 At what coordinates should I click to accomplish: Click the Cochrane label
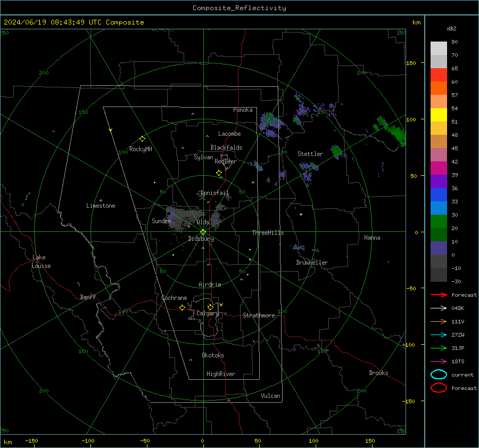tap(174, 298)
